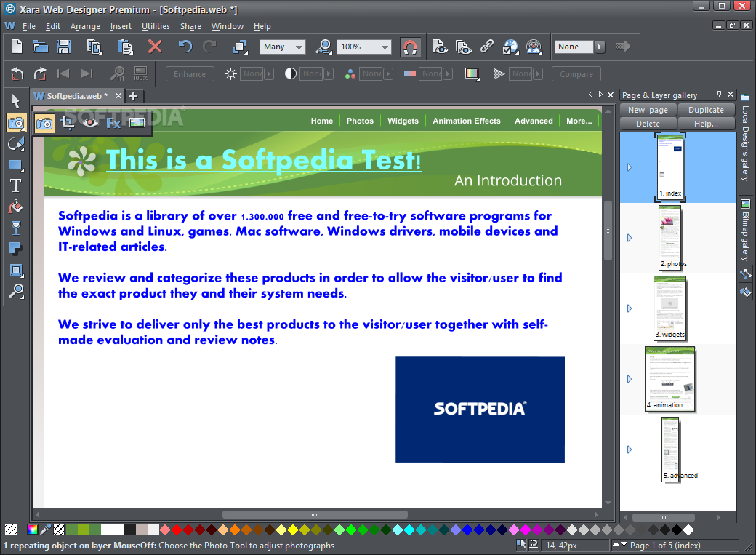Viewport: 756px width, 555px height.
Task: Pick the yellow color swatch
Action: point(293,530)
